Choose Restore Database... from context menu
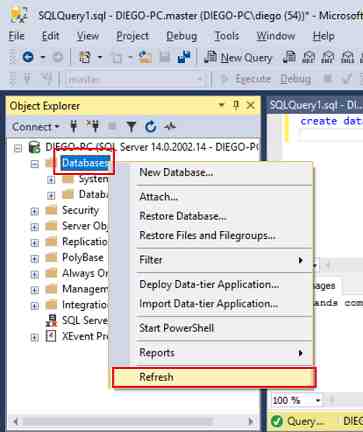 (x=212, y=216)
